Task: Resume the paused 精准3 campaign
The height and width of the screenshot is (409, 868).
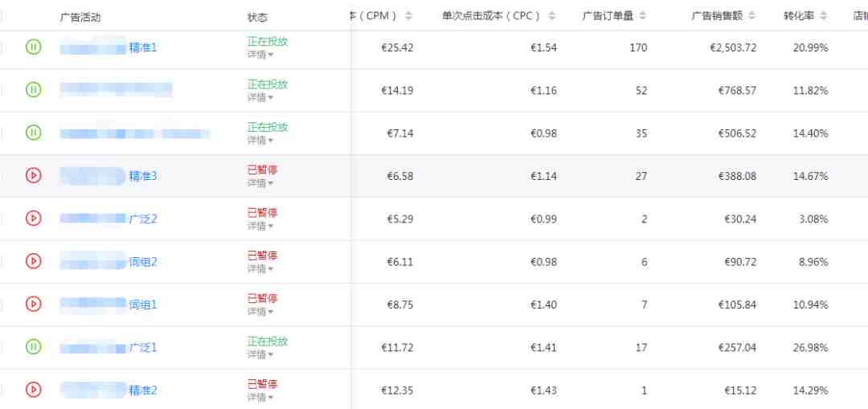Action: coord(33,175)
